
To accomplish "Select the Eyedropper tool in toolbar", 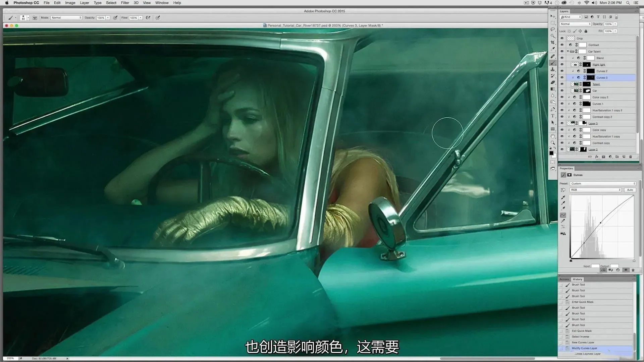I will 552,49.
